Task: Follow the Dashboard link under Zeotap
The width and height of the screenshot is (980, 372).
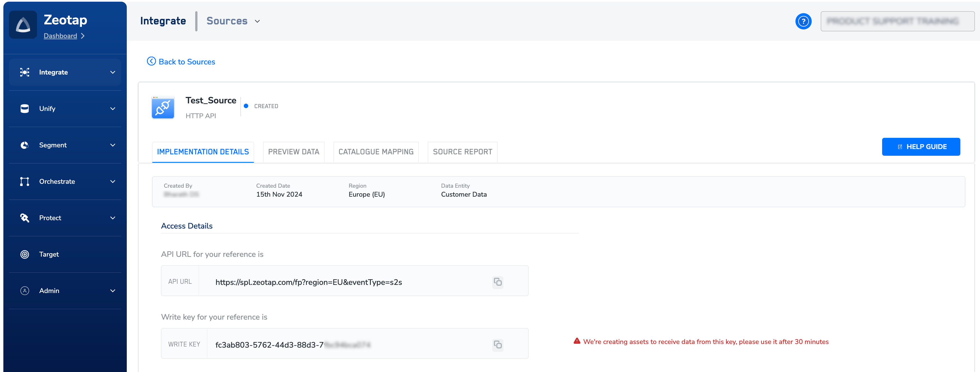Action: tap(60, 36)
